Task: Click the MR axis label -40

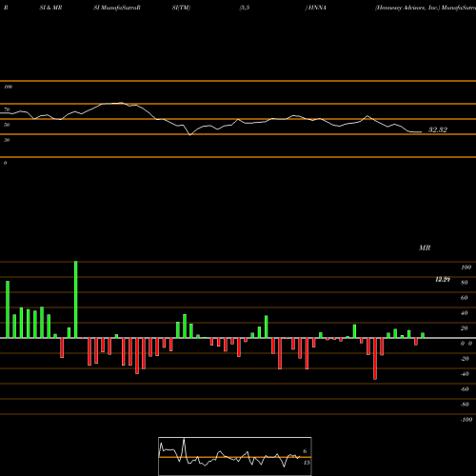Action: coord(465,374)
